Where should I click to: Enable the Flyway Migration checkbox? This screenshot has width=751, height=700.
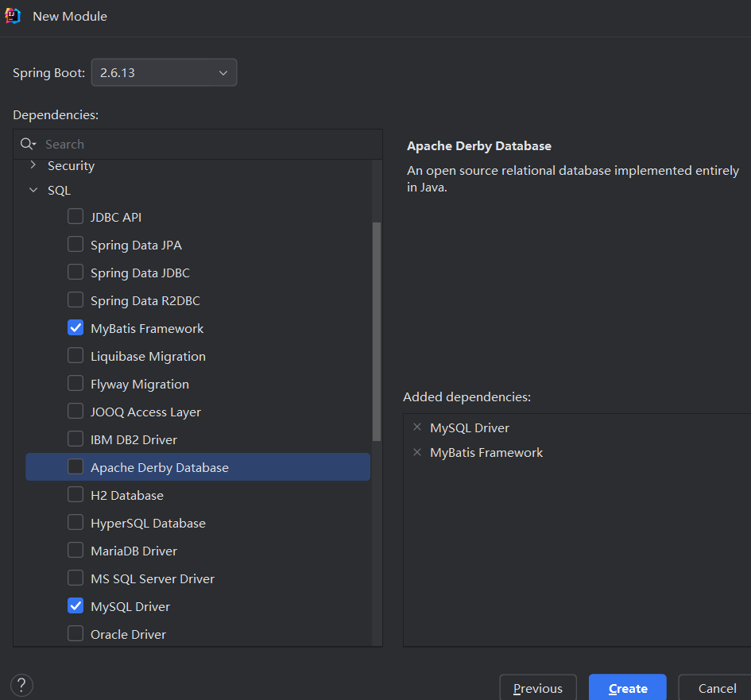click(75, 383)
